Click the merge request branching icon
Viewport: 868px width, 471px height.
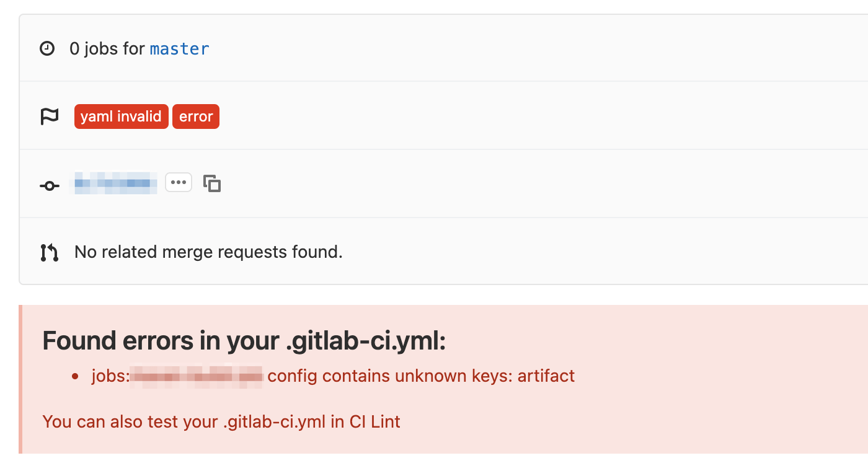click(49, 252)
